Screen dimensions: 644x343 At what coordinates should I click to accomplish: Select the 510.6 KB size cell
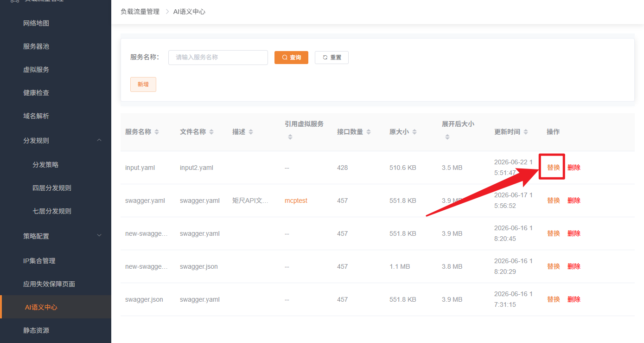click(x=403, y=168)
